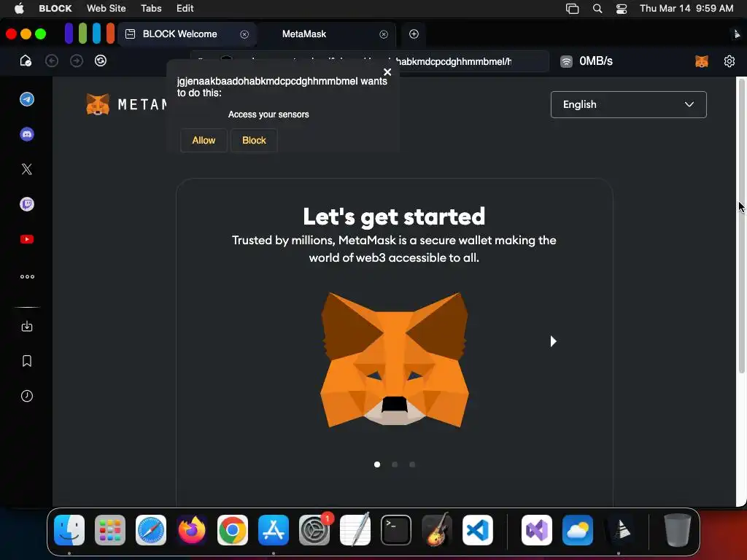Viewport: 747px width, 560px height.
Task: Launch Terminal from the Dock
Action: pyautogui.click(x=396, y=530)
